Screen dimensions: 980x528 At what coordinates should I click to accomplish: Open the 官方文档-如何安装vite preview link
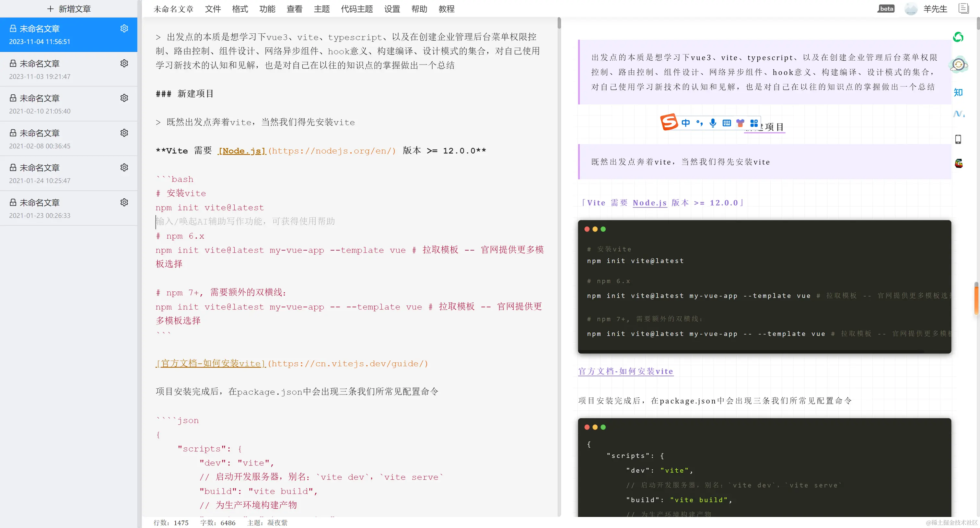625,371
